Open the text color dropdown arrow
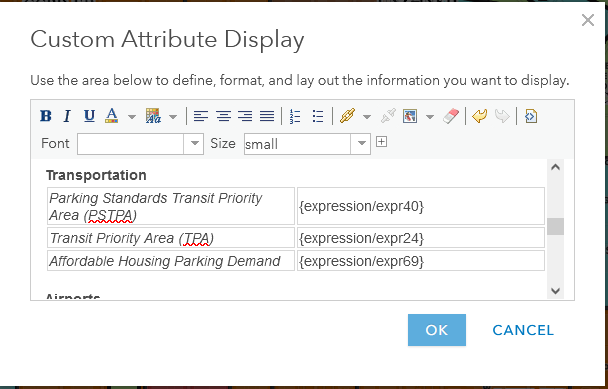608x389 pixels. click(132, 117)
